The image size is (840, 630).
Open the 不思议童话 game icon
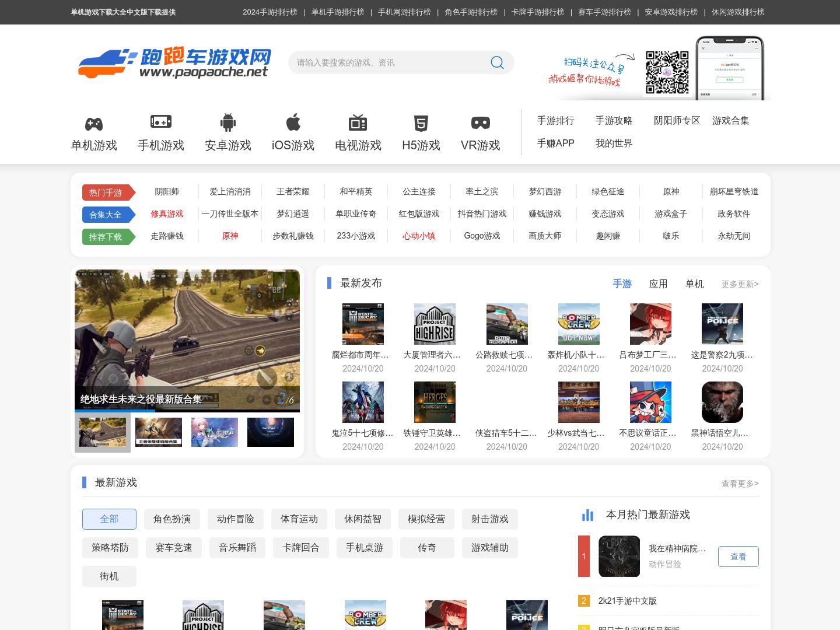(x=650, y=402)
